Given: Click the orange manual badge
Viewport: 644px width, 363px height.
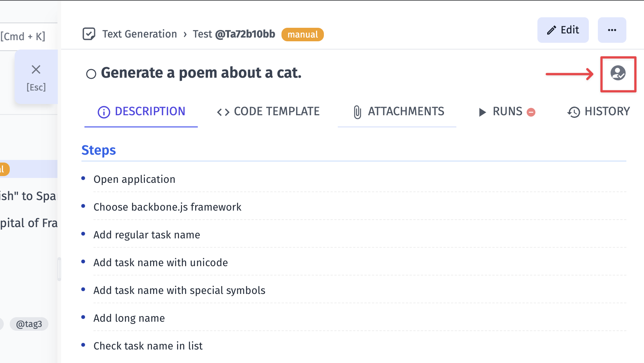Looking at the screenshot, I should [302, 35].
